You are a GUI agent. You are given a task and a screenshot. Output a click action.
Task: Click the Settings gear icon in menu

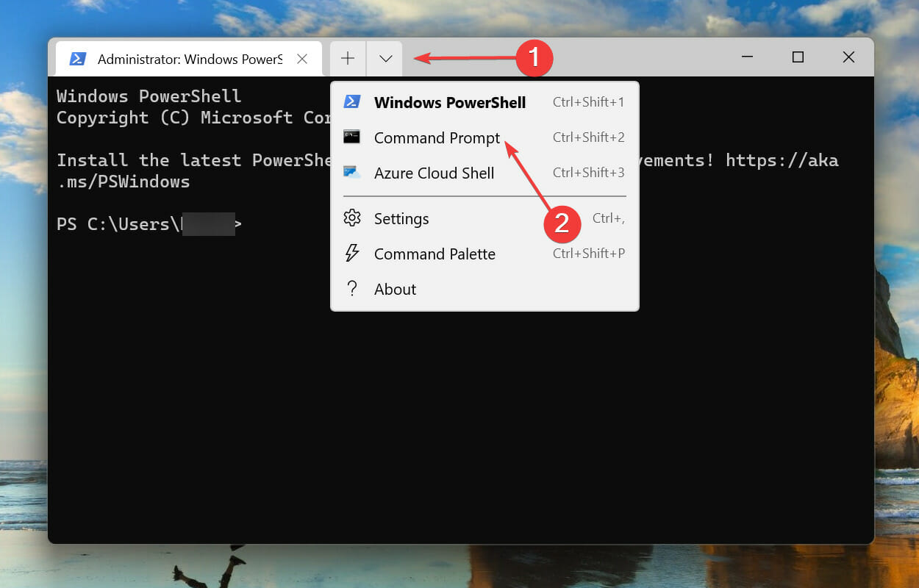tap(352, 218)
